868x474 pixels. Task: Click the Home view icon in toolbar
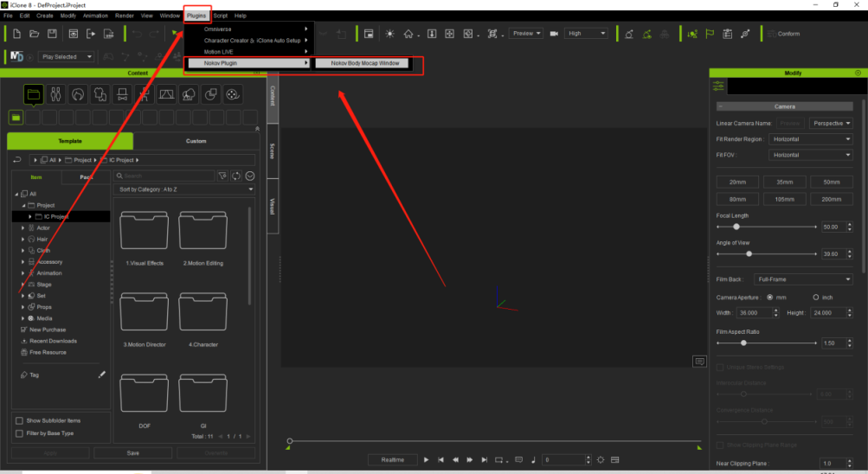pyautogui.click(x=408, y=34)
